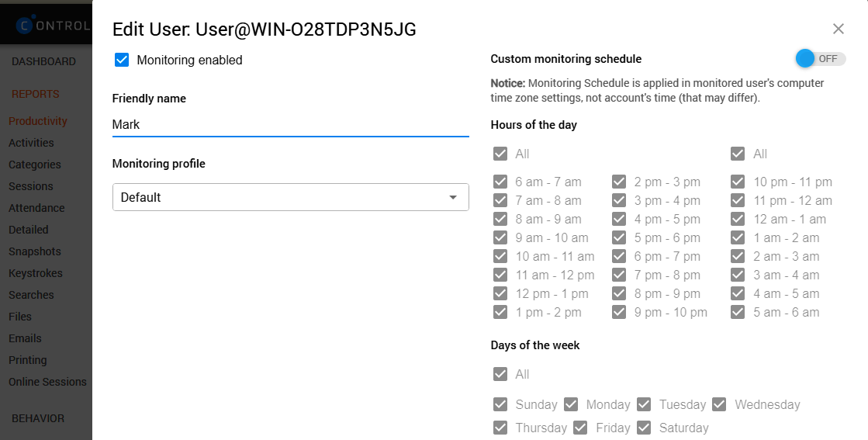Open the Detailed report
Image resolution: width=868 pixels, height=440 pixels.
point(28,230)
